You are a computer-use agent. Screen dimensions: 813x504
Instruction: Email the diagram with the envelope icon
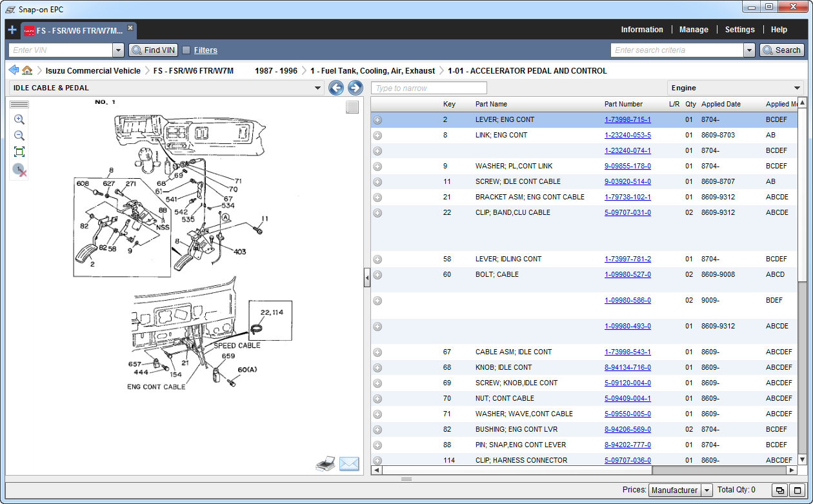(x=349, y=464)
